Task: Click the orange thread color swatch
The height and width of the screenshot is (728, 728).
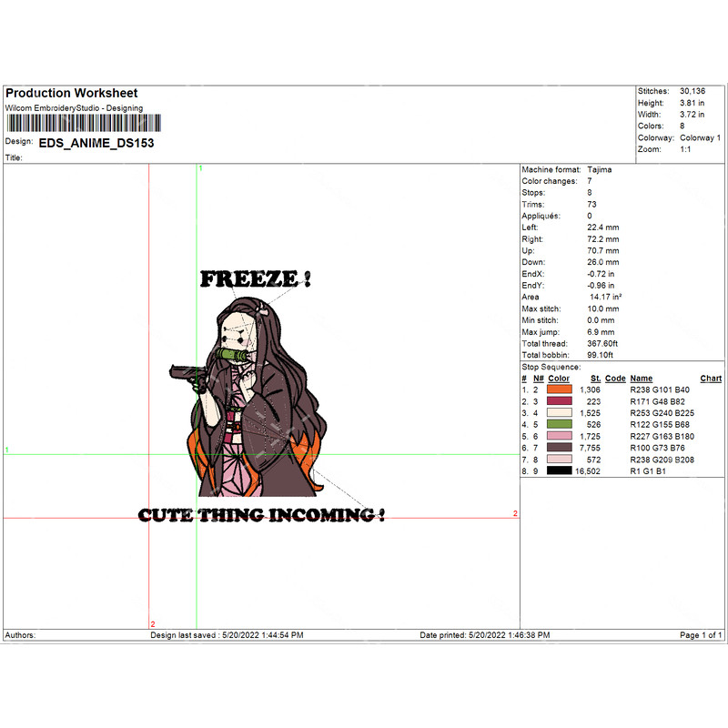Action: (x=560, y=389)
